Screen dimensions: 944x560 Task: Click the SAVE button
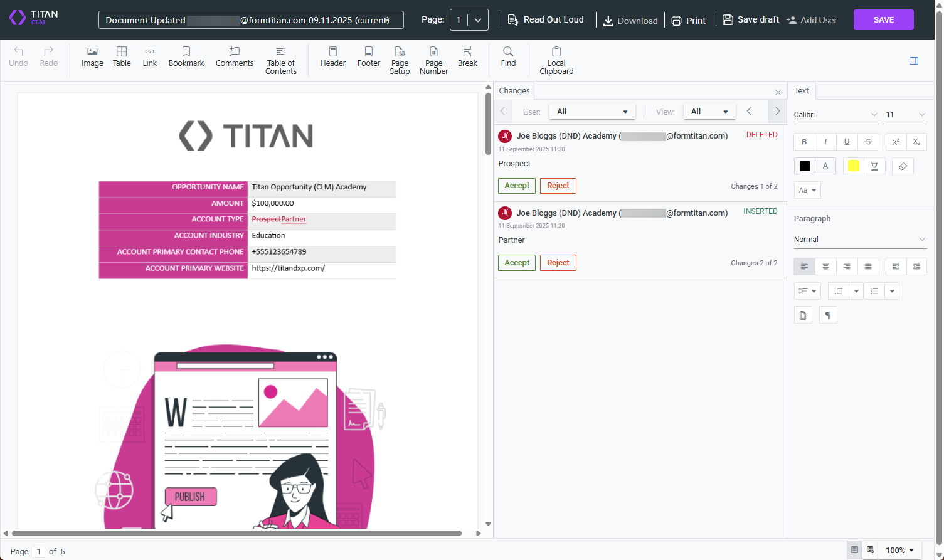pos(883,19)
